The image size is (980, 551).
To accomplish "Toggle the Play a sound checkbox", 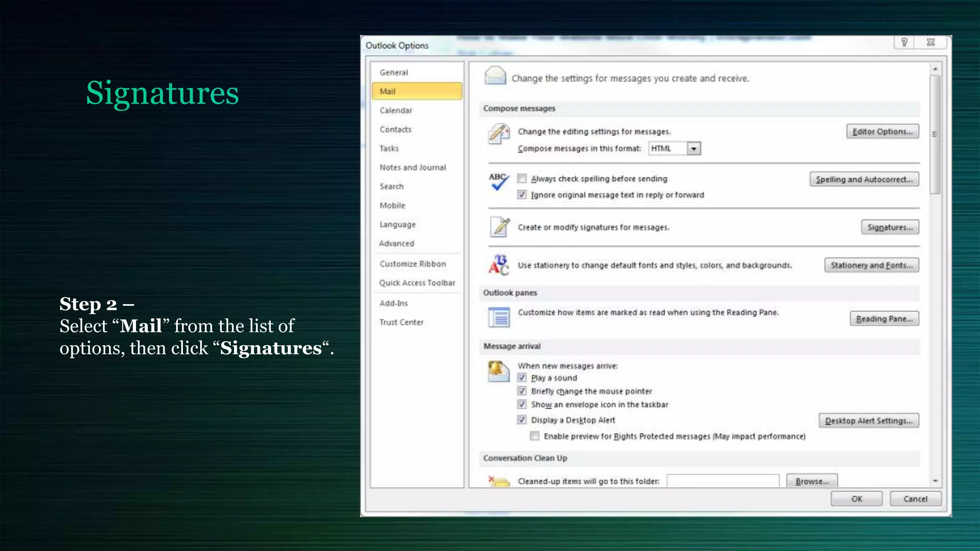I will click(522, 377).
